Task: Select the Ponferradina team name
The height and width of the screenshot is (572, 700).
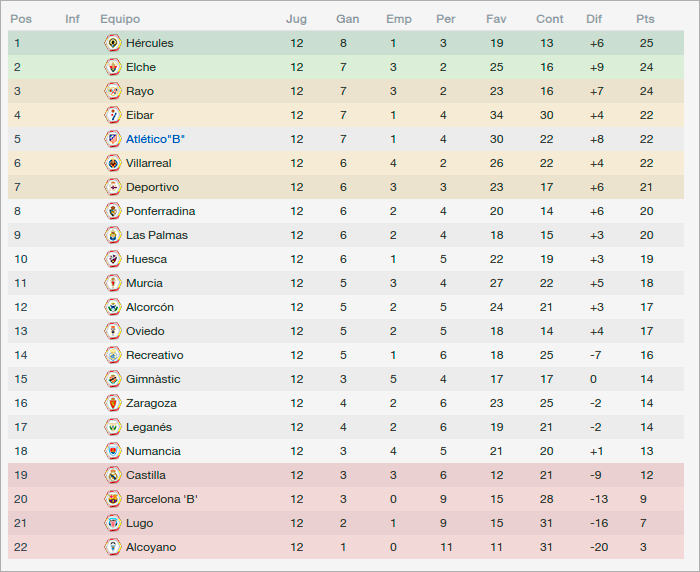Action: [160, 211]
